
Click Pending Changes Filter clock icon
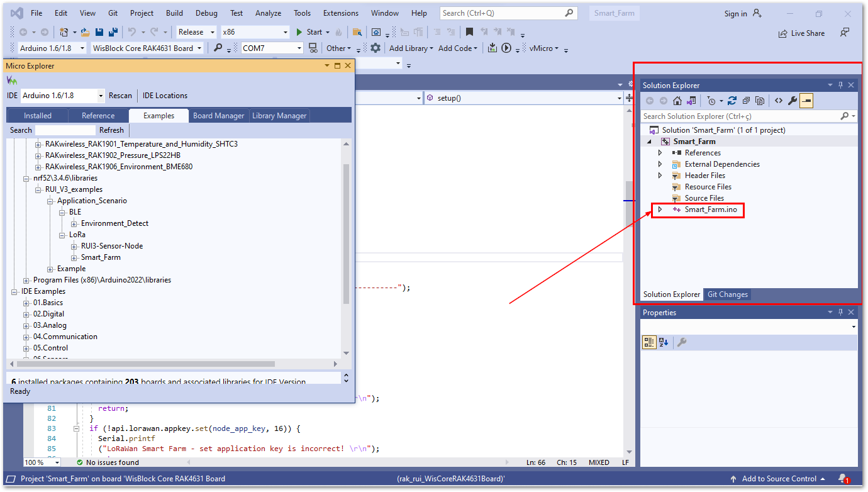pos(711,101)
